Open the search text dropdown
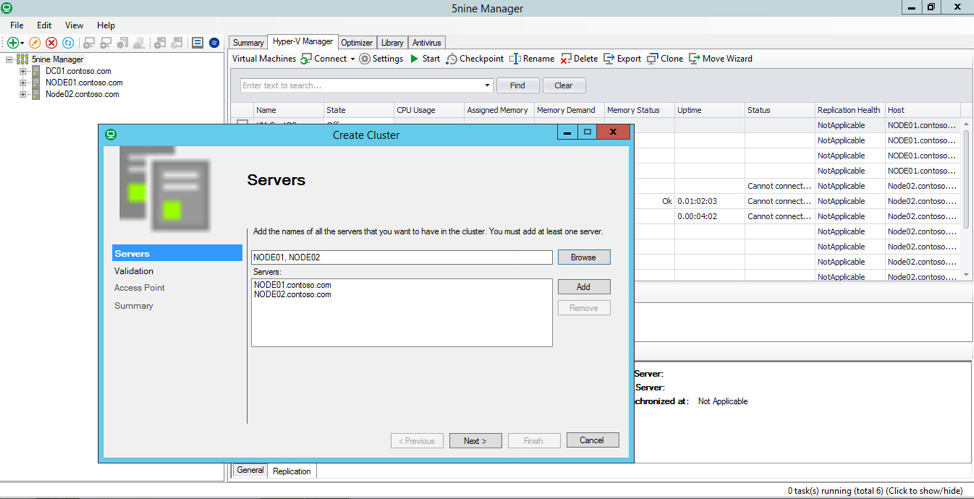 click(487, 86)
